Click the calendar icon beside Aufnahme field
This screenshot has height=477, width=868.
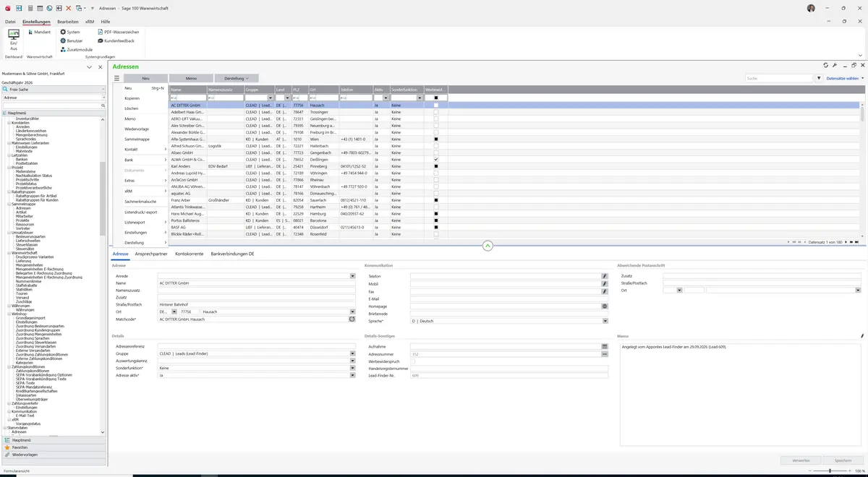pos(605,346)
